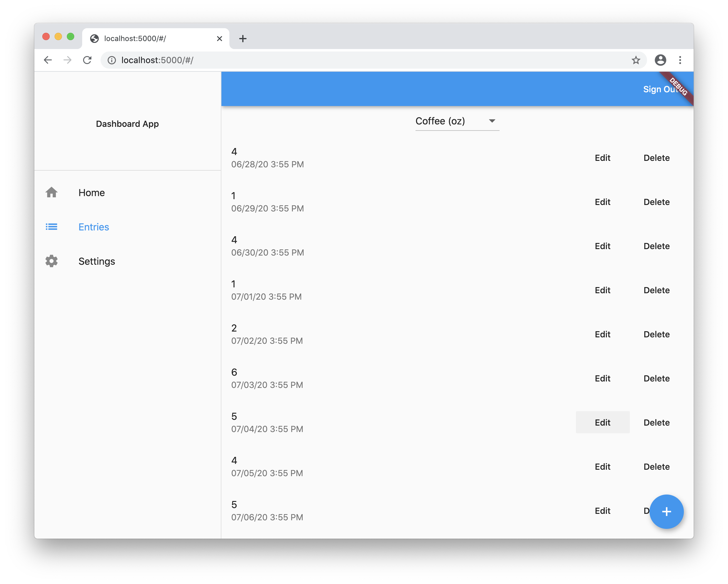Go back using browser back arrow
This screenshot has height=584, width=728.
pyautogui.click(x=48, y=60)
